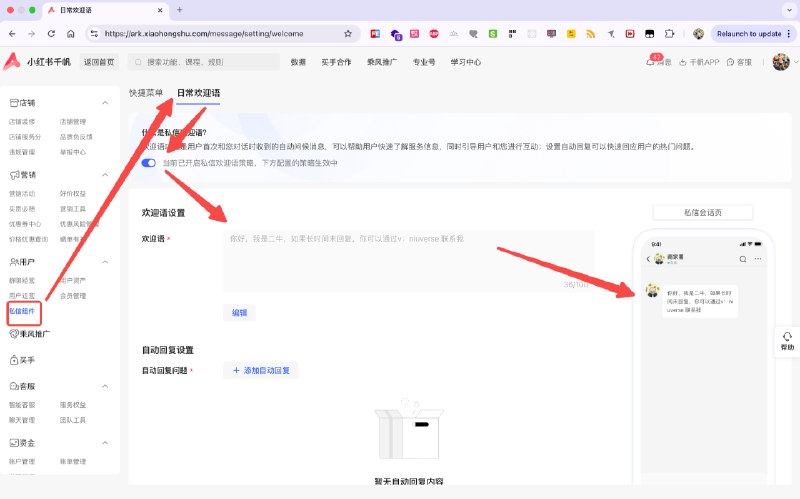Image resolution: width=800 pixels, height=499 pixels.
Task: Open 举报中心 in sidebar
Action: (x=73, y=152)
